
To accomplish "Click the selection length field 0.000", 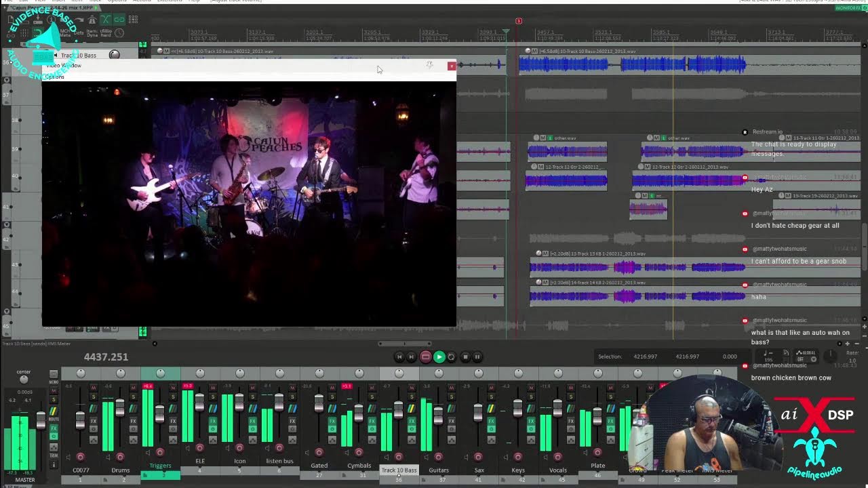I will (x=730, y=357).
